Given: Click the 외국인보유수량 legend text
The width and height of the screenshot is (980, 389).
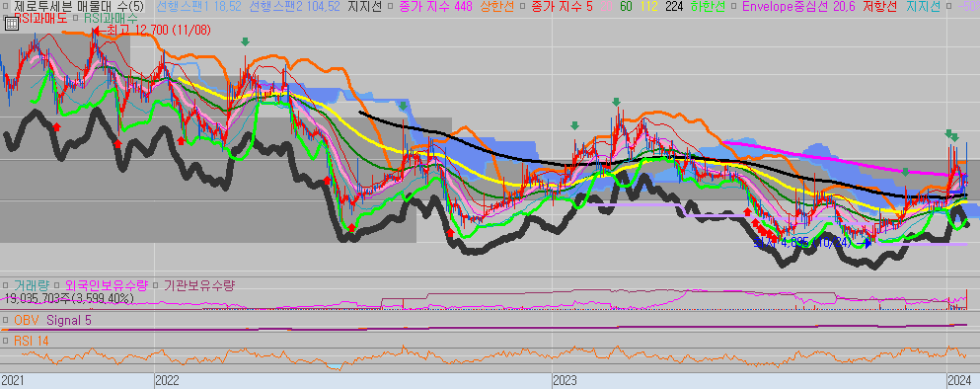Looking at the screenshot, I should [107, 285].
